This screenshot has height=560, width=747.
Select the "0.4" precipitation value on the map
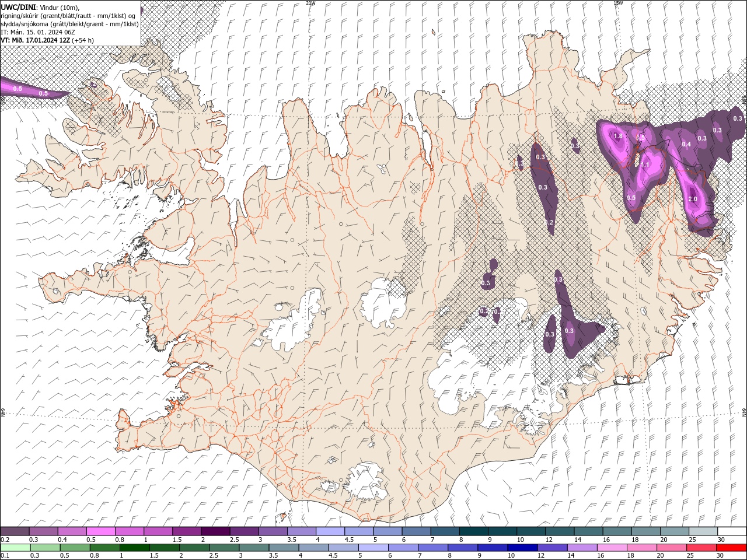tap(686, 145)
